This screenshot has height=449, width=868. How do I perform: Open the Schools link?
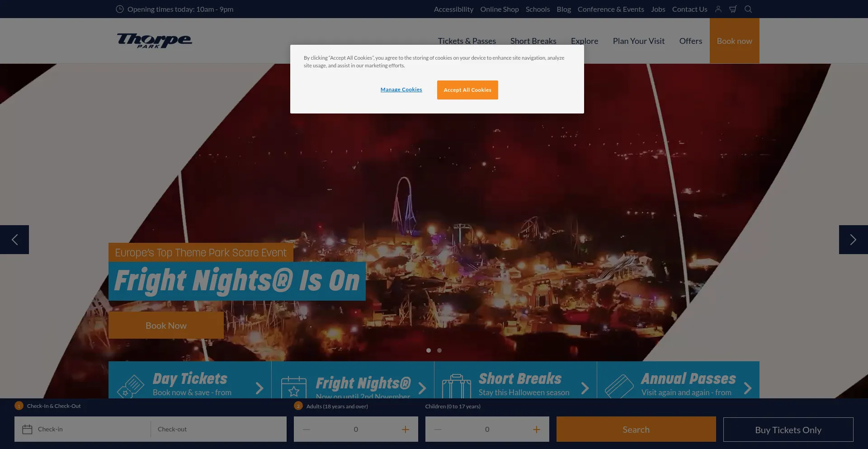[538, 9]
